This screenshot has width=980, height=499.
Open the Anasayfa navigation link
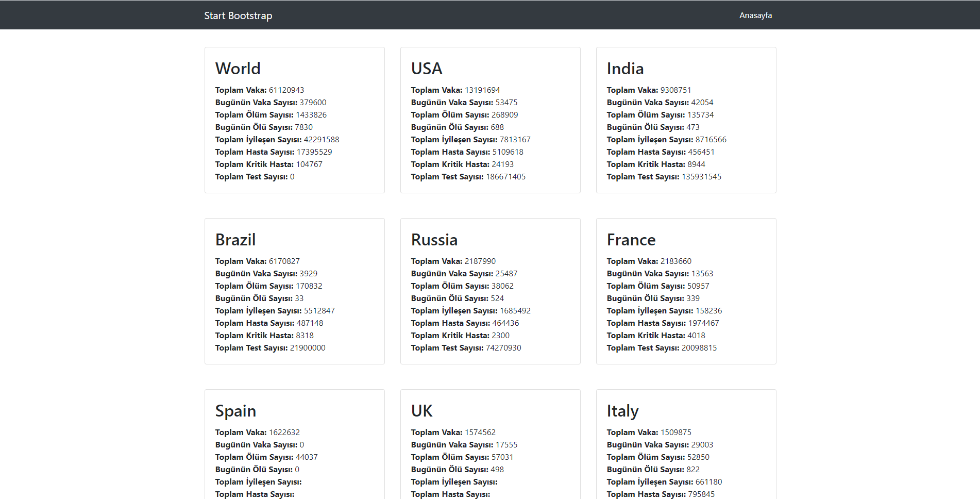pyautogui.click(x=755, y=15)
